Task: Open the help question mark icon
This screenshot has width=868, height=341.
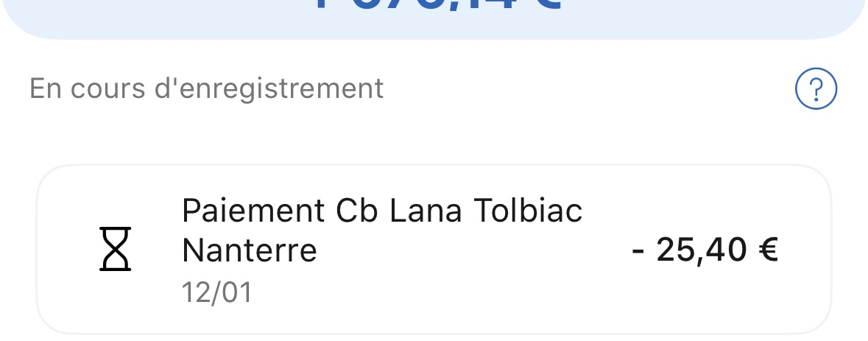Action: [x=816, y=90]
